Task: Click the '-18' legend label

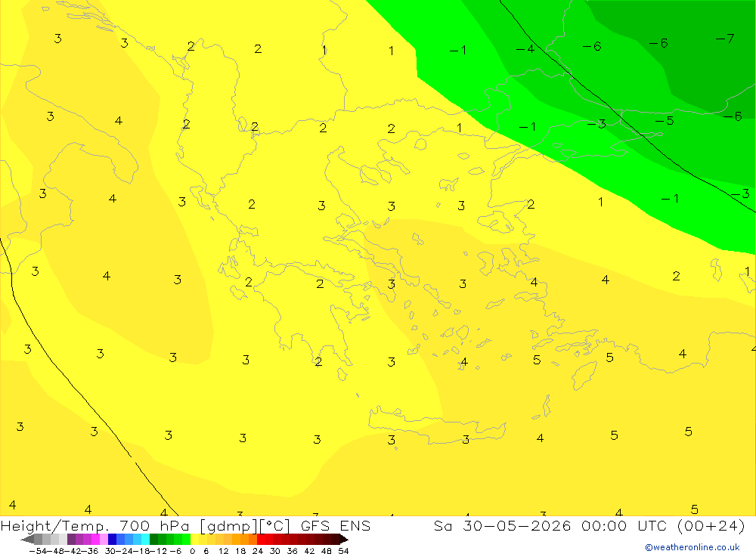Action: [142, 551]
